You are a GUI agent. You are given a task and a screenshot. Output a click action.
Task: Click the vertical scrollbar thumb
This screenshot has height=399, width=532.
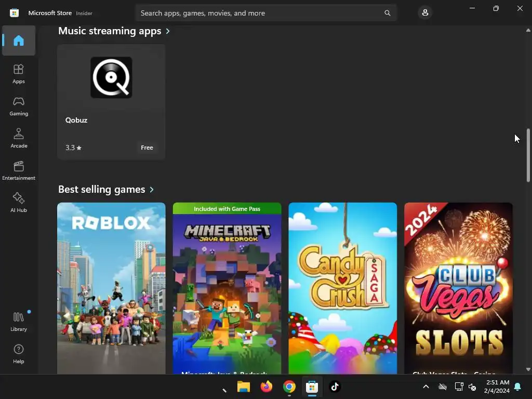point(528,155)
